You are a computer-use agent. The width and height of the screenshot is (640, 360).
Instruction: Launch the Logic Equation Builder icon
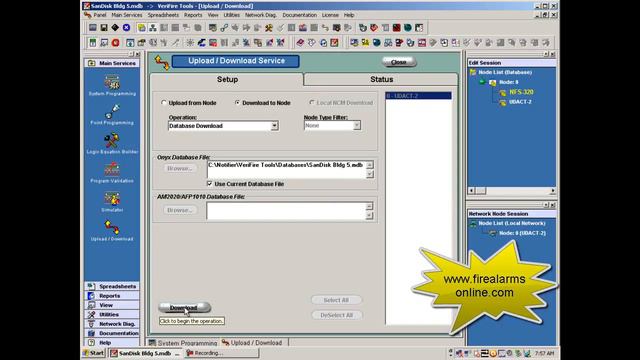111,140
